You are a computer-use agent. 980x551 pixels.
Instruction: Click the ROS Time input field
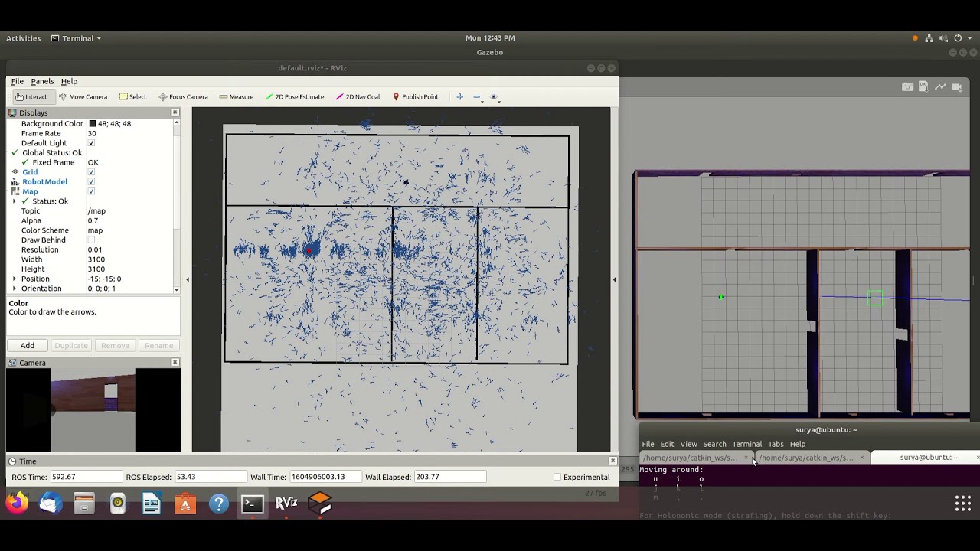coord(85,477)
